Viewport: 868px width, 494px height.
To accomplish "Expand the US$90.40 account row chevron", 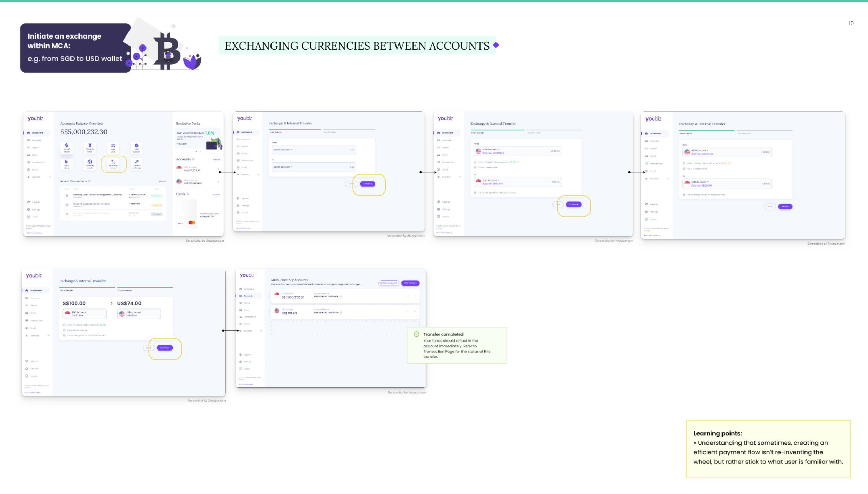I will click(415, 312).
